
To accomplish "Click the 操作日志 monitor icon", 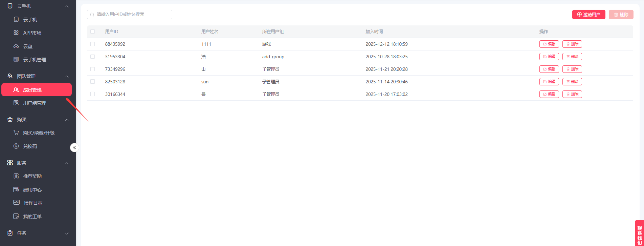I will [16, 203].
